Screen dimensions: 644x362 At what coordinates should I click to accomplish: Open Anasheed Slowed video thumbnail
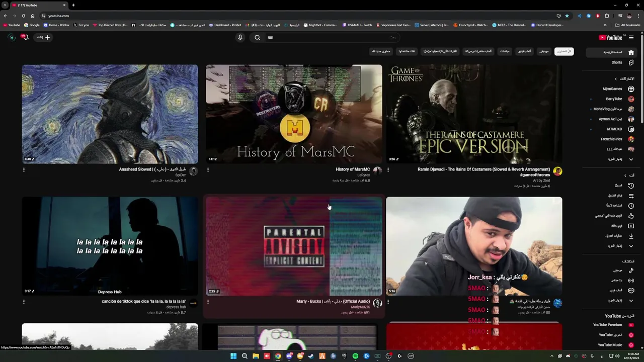click(110, 114)
